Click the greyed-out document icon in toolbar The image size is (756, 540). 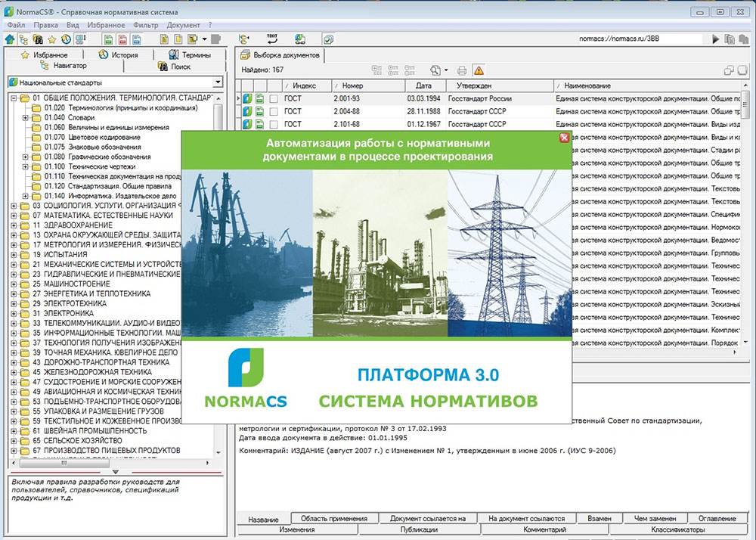point(216,39)
